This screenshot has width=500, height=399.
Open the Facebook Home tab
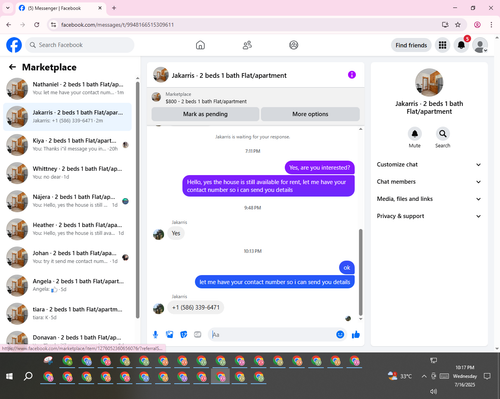pos(200,45)
